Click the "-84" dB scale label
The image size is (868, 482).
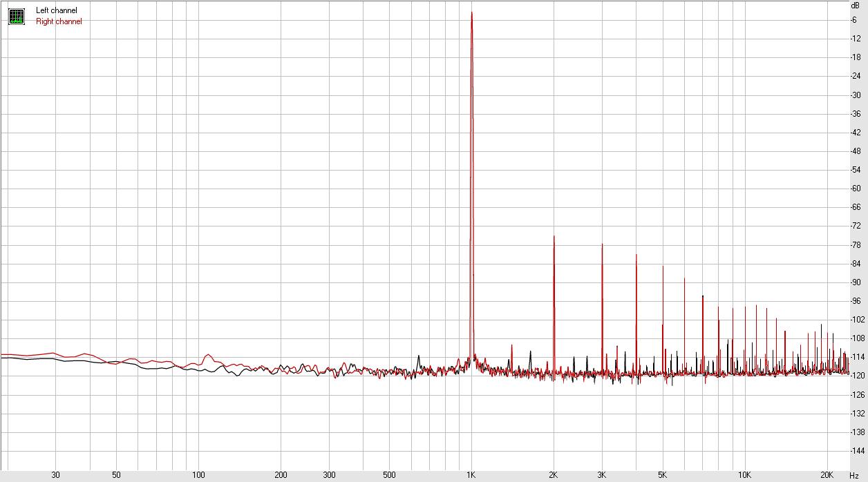855,263
